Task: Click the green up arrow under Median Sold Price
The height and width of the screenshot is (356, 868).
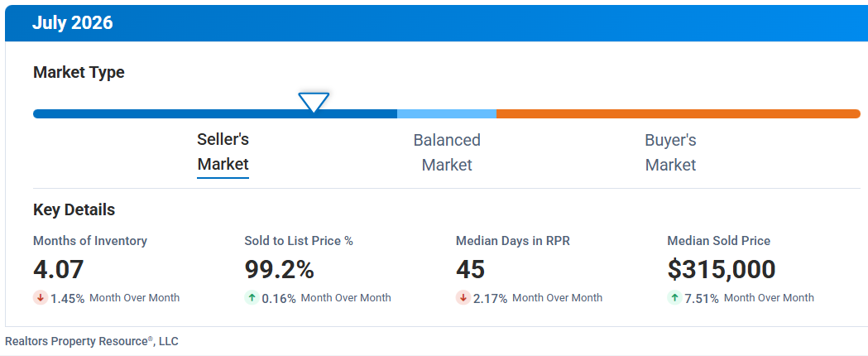Action: click(x=675, y=298)
